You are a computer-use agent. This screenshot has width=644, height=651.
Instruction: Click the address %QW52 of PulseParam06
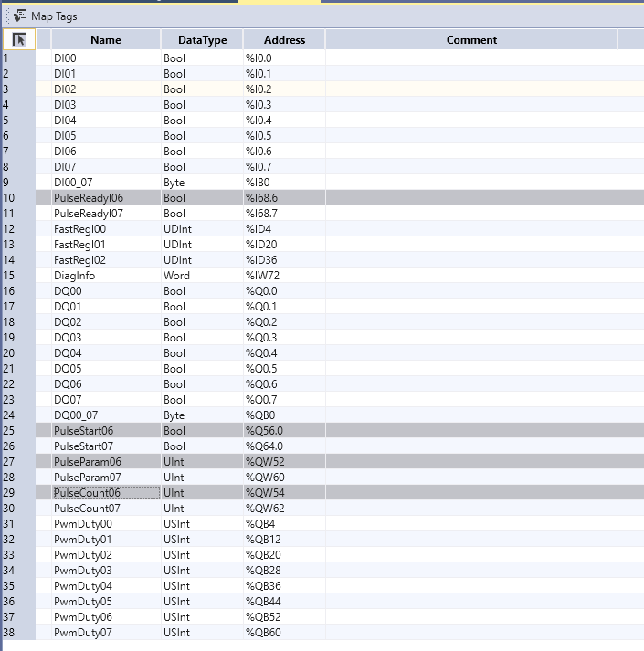tap(284, 462)
